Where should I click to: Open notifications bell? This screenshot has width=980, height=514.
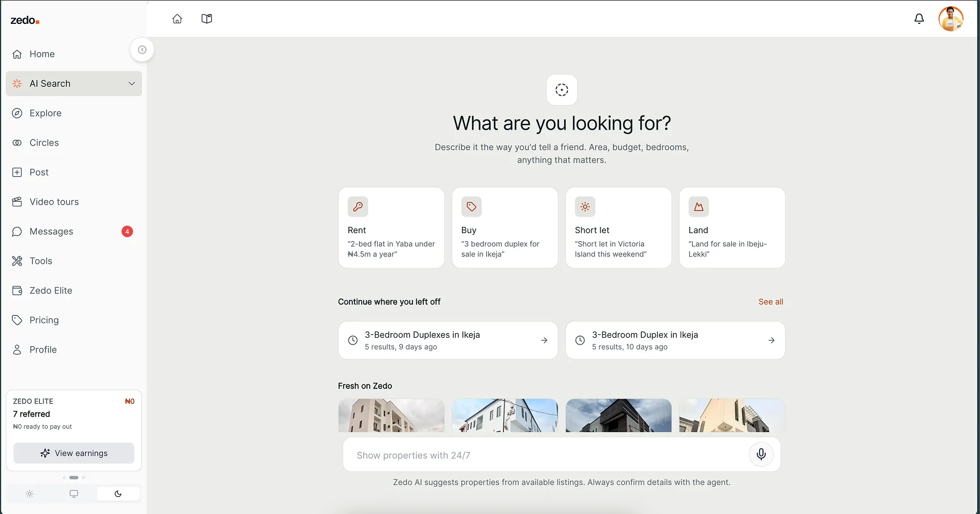tap(919, 19)
